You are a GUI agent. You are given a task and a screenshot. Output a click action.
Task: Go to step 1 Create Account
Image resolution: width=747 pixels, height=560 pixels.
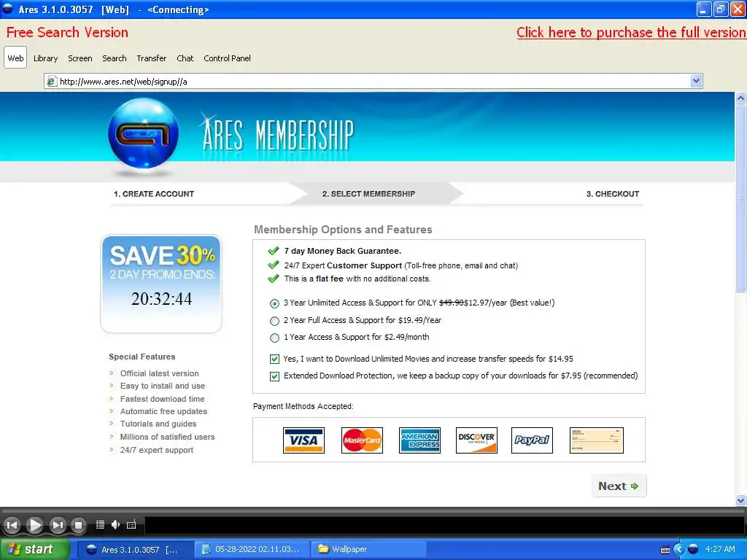point(154,194)
